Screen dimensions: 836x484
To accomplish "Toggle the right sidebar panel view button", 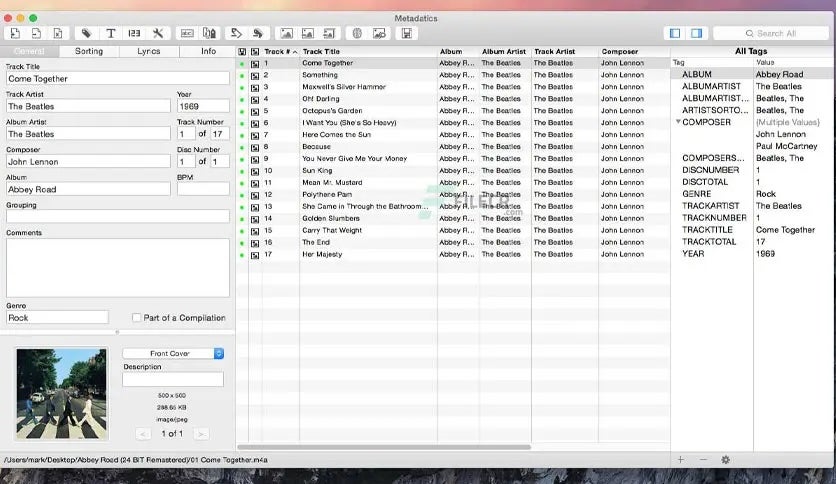I will point(696,33).
